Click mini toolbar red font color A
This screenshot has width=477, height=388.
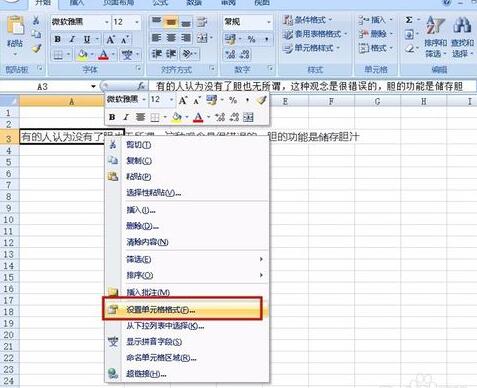pos(198,117)
